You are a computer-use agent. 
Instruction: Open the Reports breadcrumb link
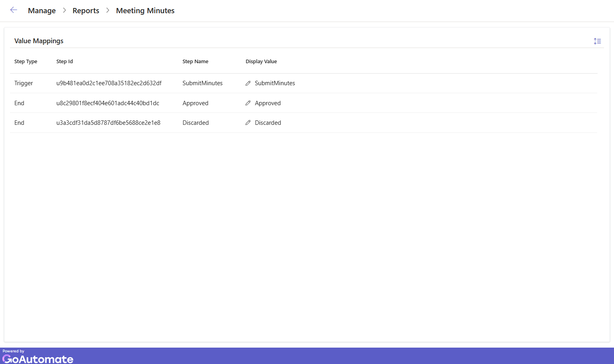[86, 11]
